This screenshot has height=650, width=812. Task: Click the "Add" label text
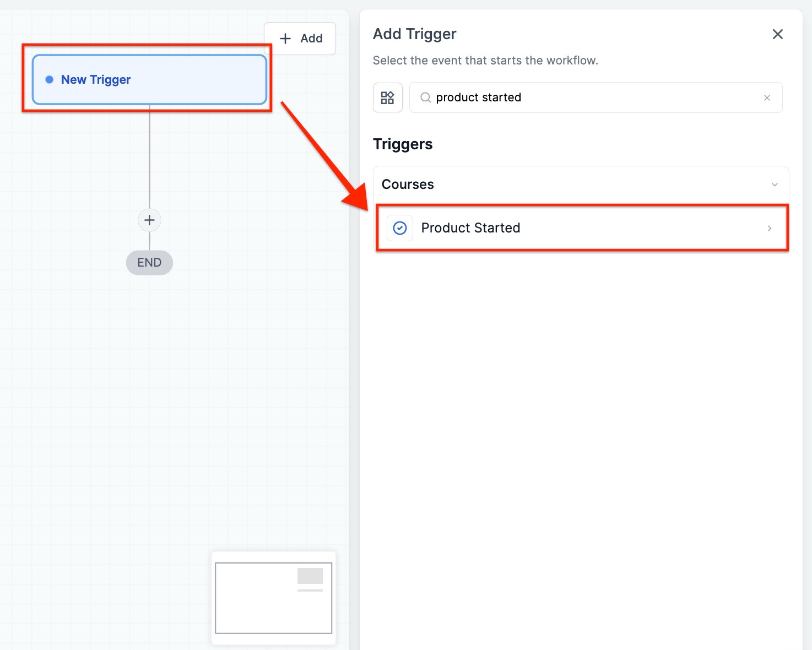311,39
